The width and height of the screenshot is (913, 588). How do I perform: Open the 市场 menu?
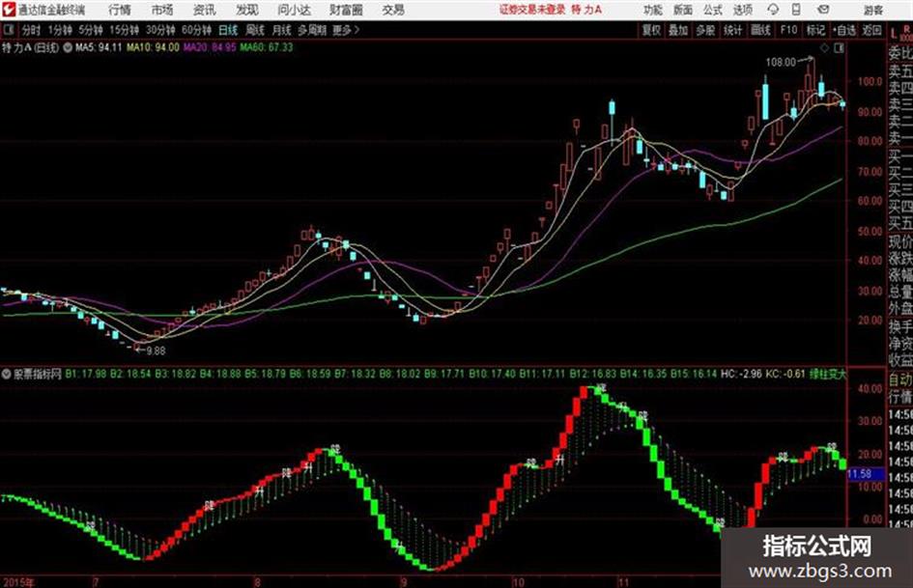[162, 10]
